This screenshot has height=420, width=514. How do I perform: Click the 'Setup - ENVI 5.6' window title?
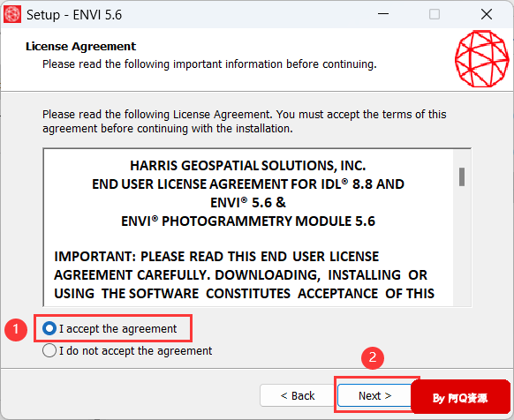[74, 15]
